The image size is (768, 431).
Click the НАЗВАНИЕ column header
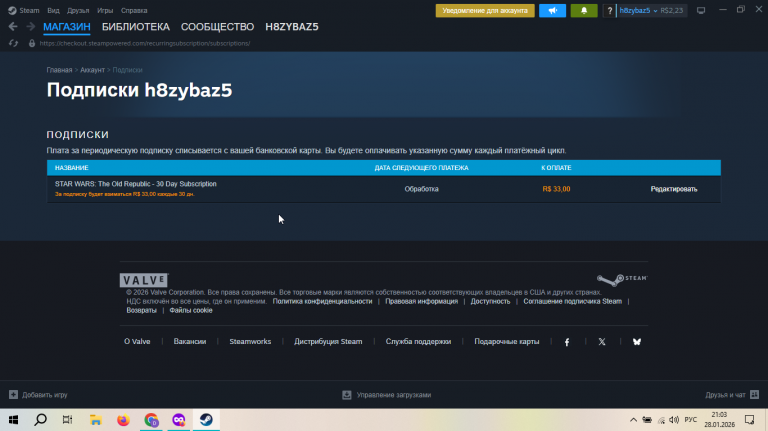click(x=72, y=168)
